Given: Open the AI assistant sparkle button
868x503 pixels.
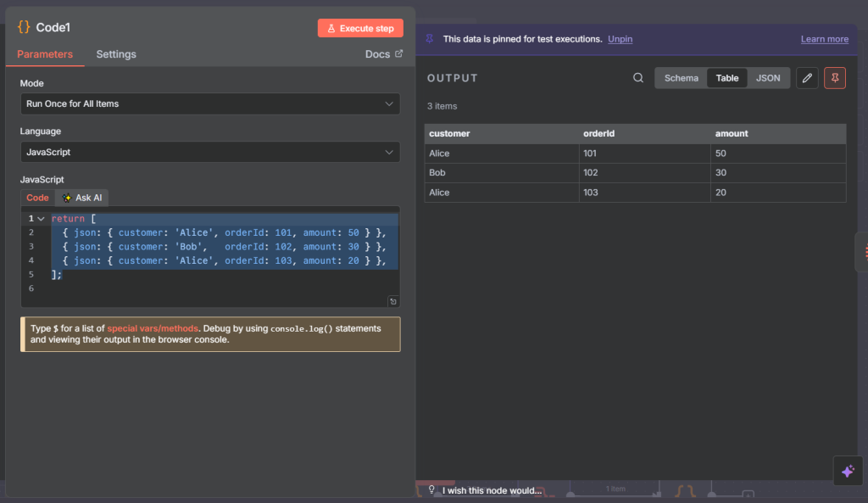Looking at the screenshot, I should (848, 471).
